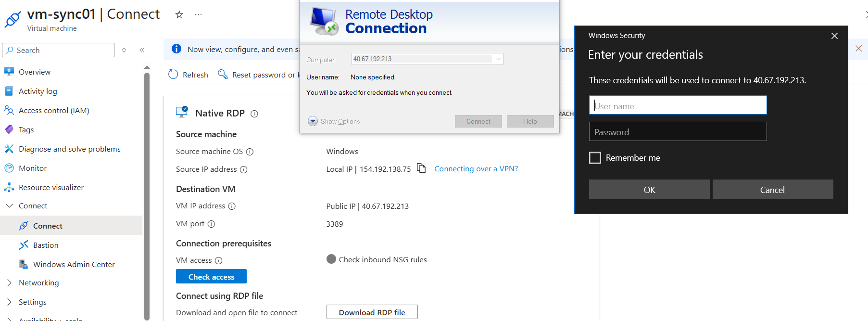The width and height of the screenshot is (868, 321).
Task: Click the sidebar Search box
Action: point(58,50)
